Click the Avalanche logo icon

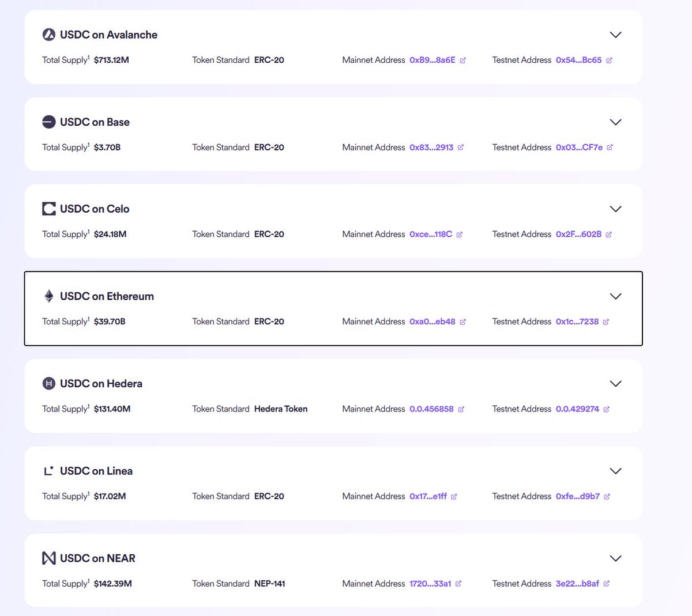[x=49, y=35]
